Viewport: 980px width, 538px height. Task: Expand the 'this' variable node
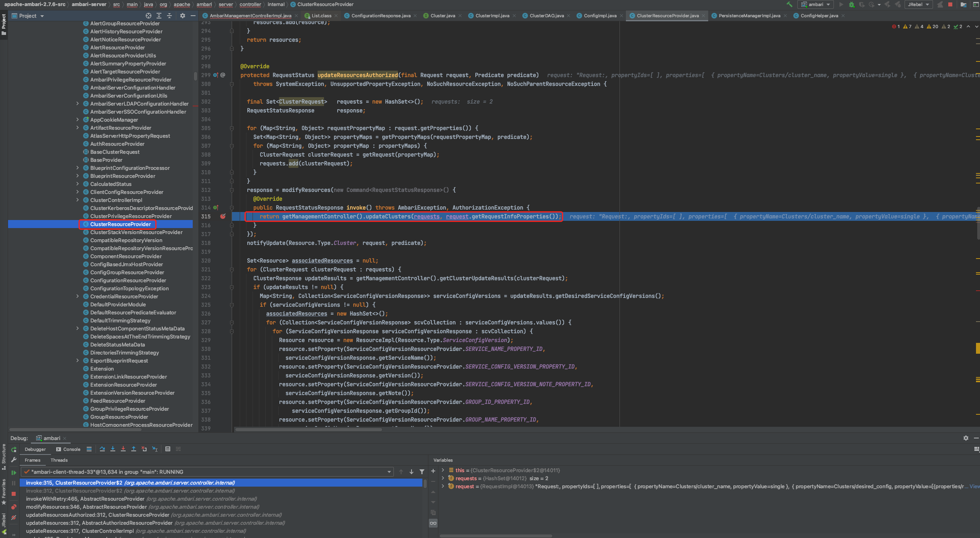443,470
